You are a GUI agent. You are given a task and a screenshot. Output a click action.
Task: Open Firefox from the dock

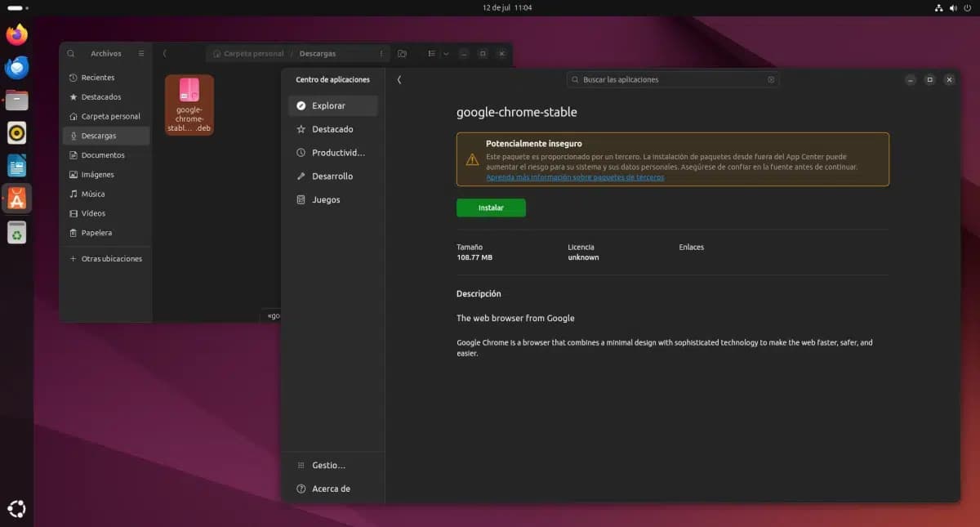tap(16, 34)
